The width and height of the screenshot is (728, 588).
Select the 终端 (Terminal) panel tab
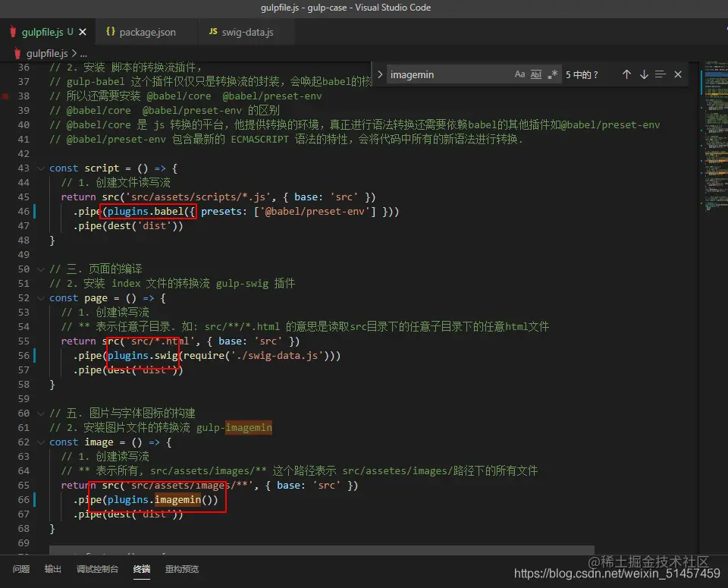click(142, 569)
